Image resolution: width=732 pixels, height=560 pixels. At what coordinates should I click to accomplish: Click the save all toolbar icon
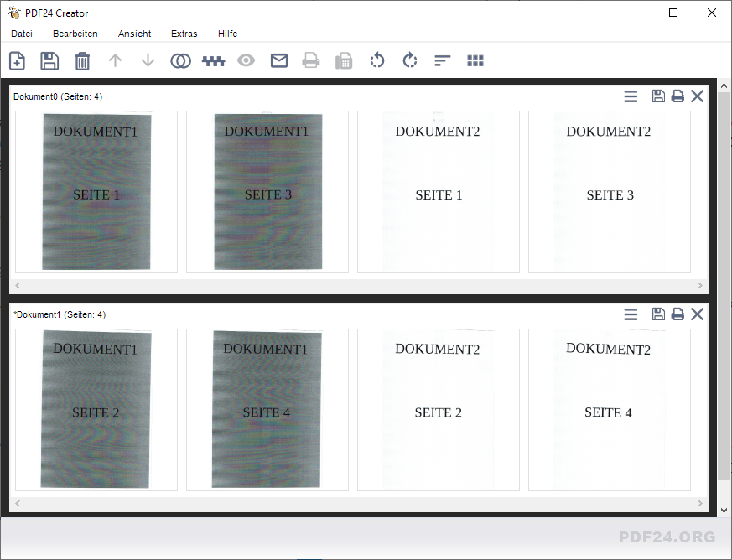[49, 61]
